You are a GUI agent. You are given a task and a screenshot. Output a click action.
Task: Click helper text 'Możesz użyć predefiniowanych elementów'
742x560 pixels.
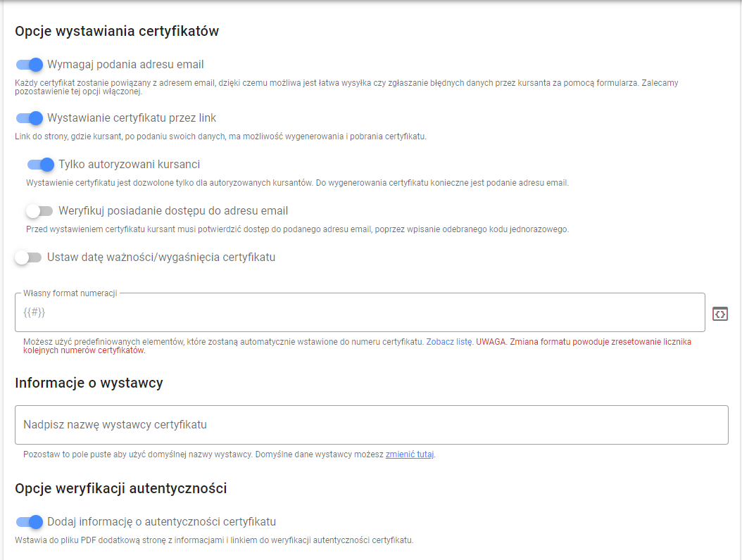(x=223, y=341)
